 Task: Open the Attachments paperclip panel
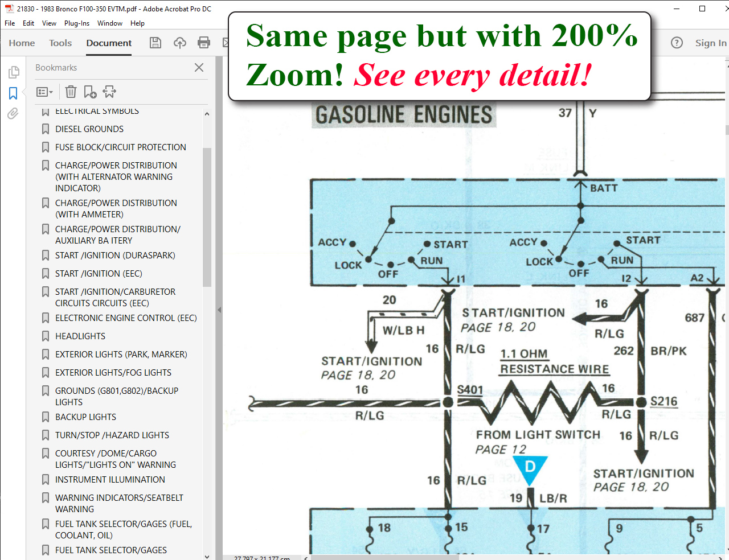13,114
